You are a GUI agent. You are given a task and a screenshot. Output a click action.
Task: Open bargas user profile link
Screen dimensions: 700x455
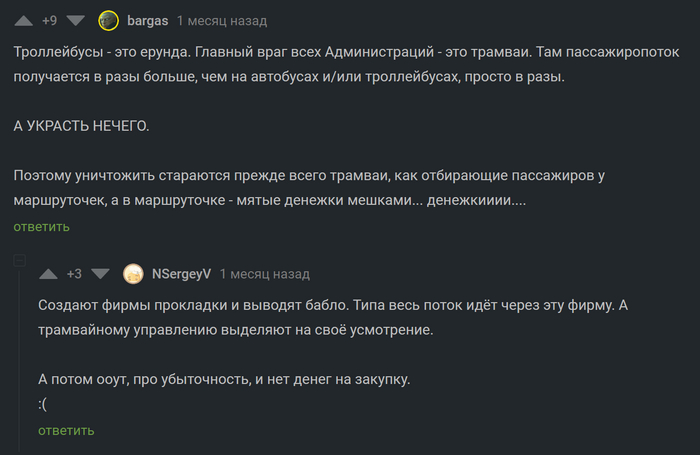(147, 20)
